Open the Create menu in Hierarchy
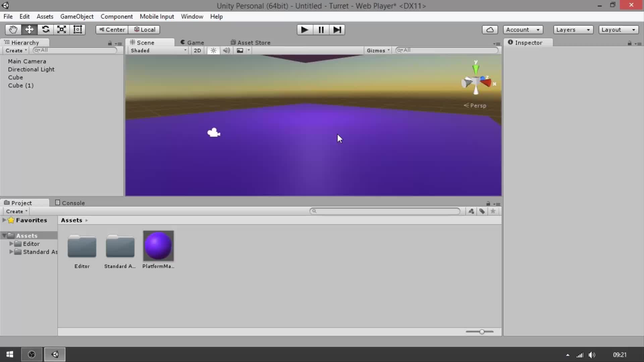This screenshot has width=644, height=362. tap(16, 50)
